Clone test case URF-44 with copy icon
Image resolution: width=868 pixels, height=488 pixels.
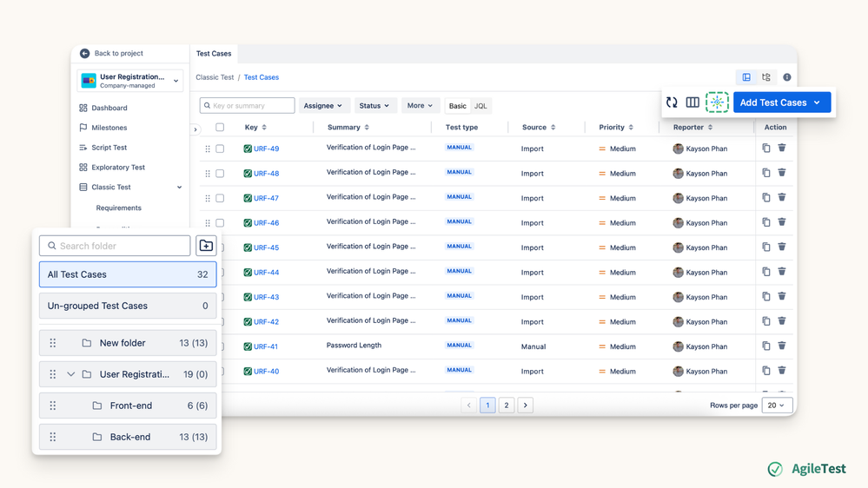[766, 272]
